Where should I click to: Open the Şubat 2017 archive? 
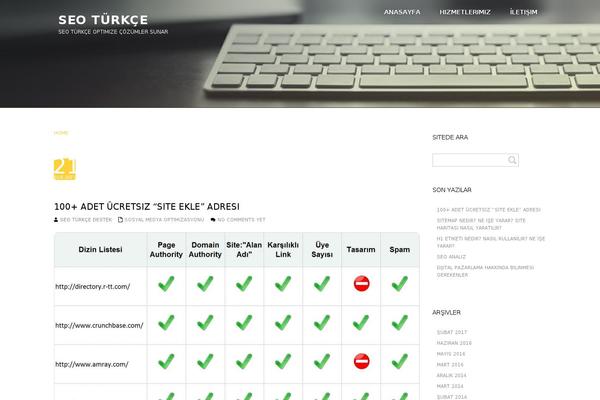point(452,332)
